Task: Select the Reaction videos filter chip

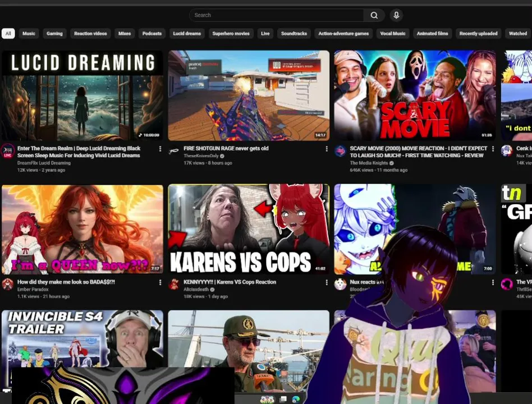Action: [x=90, y=34]
